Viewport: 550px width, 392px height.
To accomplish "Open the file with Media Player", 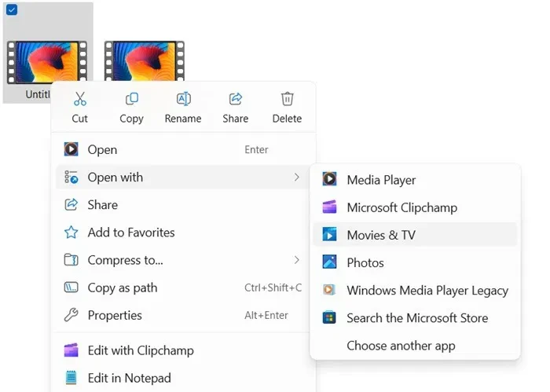I will point(415,180).
